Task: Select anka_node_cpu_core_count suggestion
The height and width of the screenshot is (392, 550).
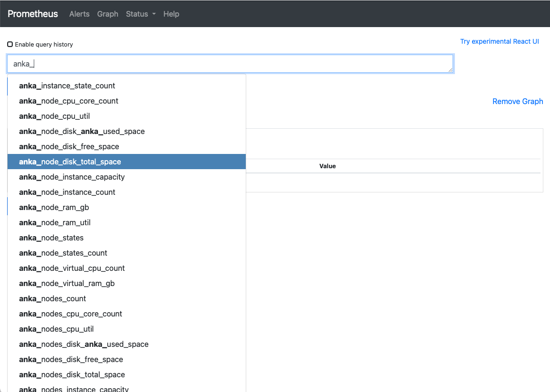Action: (68, 101)
